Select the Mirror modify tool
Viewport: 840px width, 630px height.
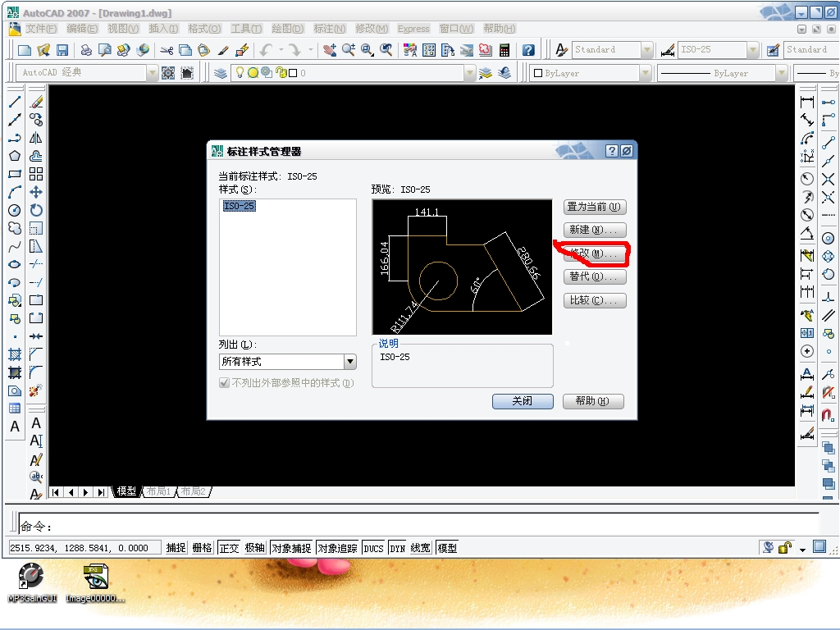pos(36,138)
